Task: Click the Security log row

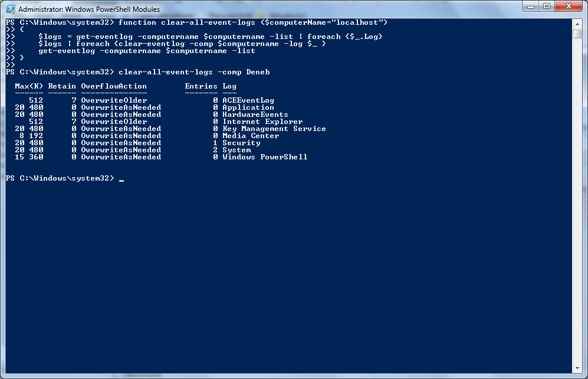Action: [x=137, y=143]
